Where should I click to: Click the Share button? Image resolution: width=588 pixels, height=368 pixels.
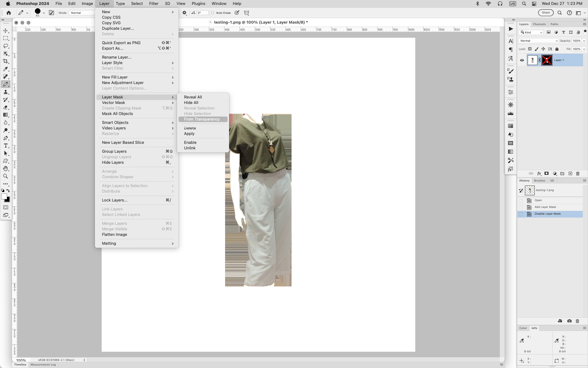[x=546, y=13]
